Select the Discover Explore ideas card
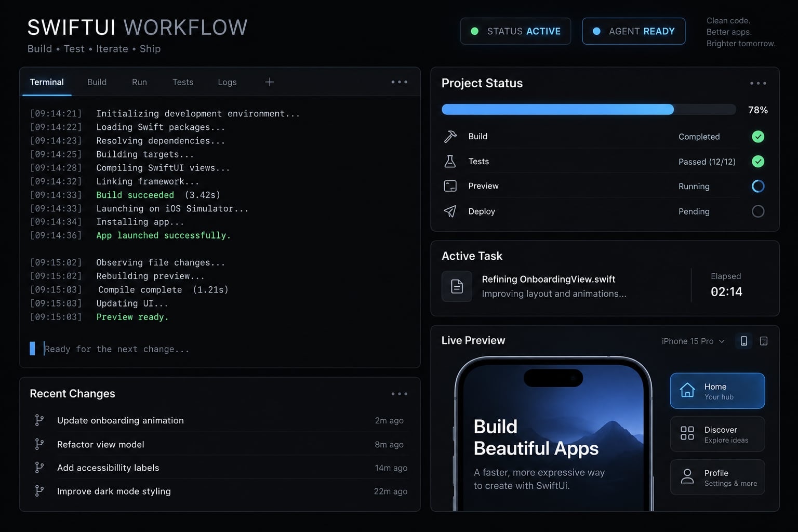Image resolution: width=798 pixels, height=532 pixels. point(717,434)
